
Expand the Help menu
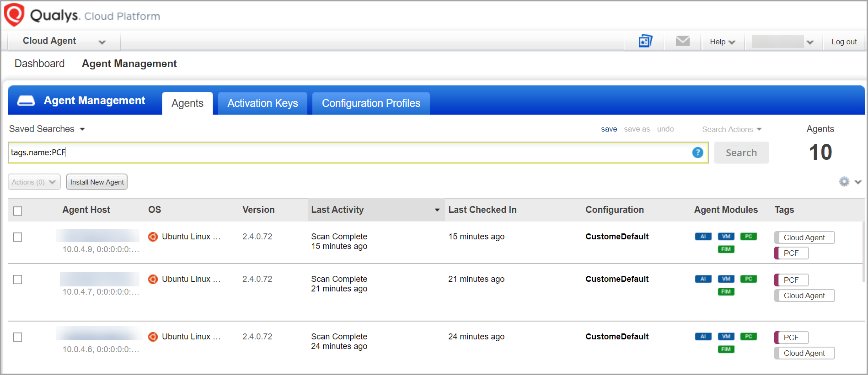[x=722, y=42]
